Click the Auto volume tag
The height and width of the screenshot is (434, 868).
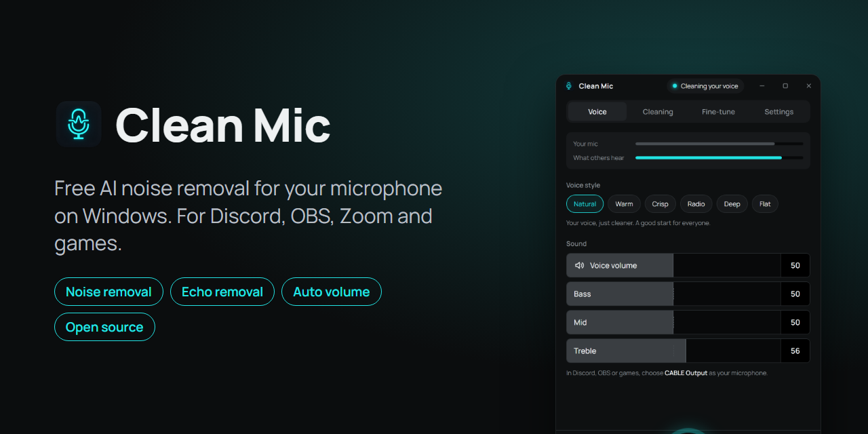pyautogui.click(x=332, y=292)
